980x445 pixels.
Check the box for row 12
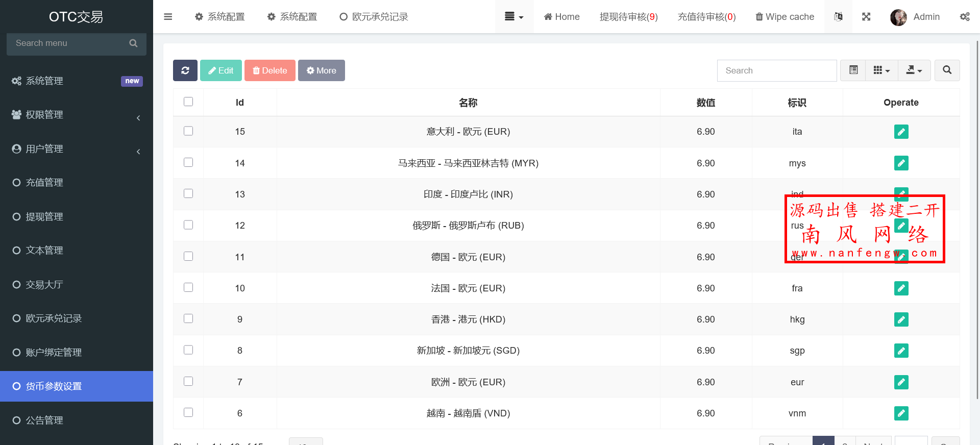(188, 225)
